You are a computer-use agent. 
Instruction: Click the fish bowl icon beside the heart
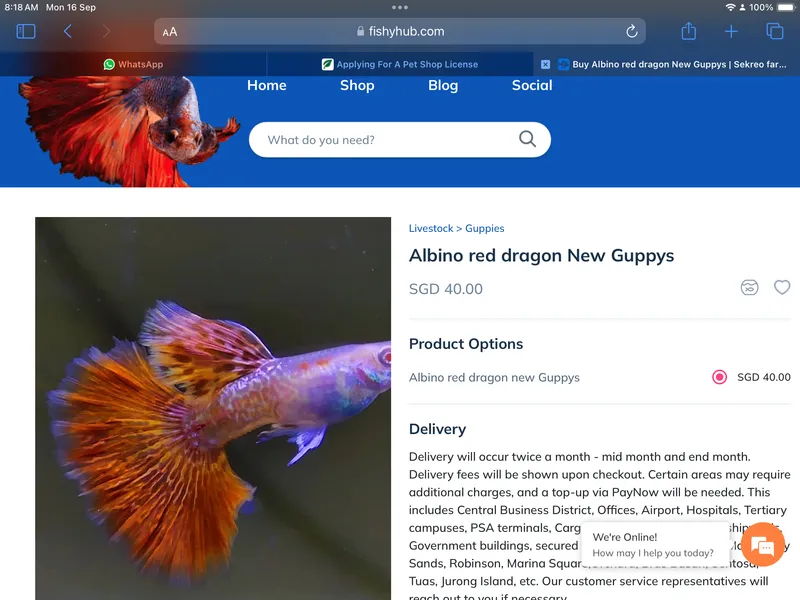click(x=749, y=287)
